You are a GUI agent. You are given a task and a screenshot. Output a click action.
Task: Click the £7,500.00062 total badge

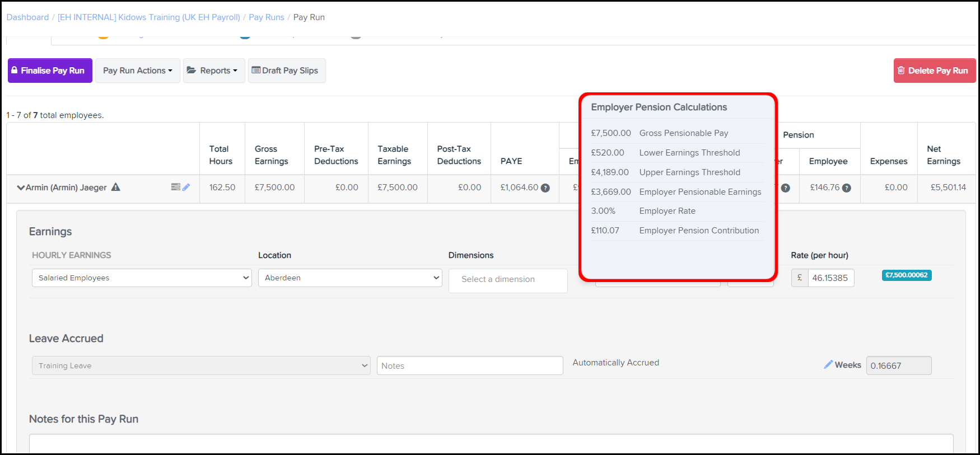click(906, 275)
